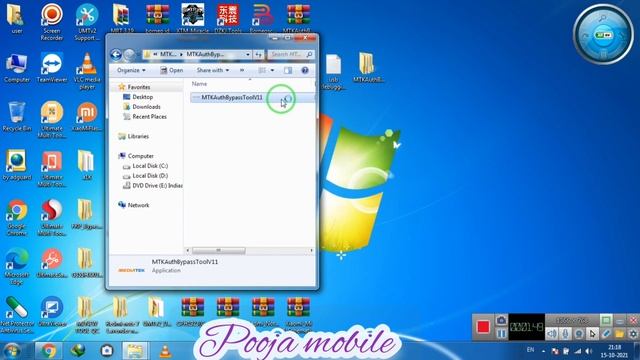Open network status in system tray
Viewport: 640px width, 360px height.
pos(577,351)
